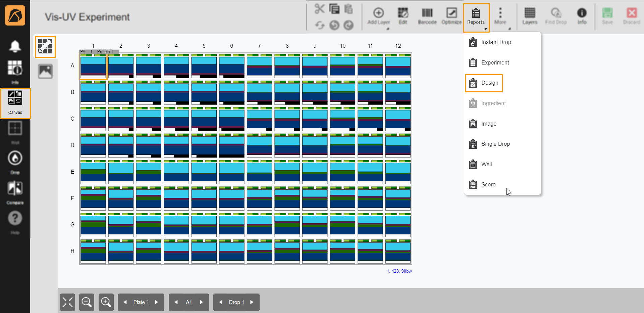This screenshot has width=644, height=313.
Task: Click the "1, 428, 90bw" link
Action: tap(399, 271)
